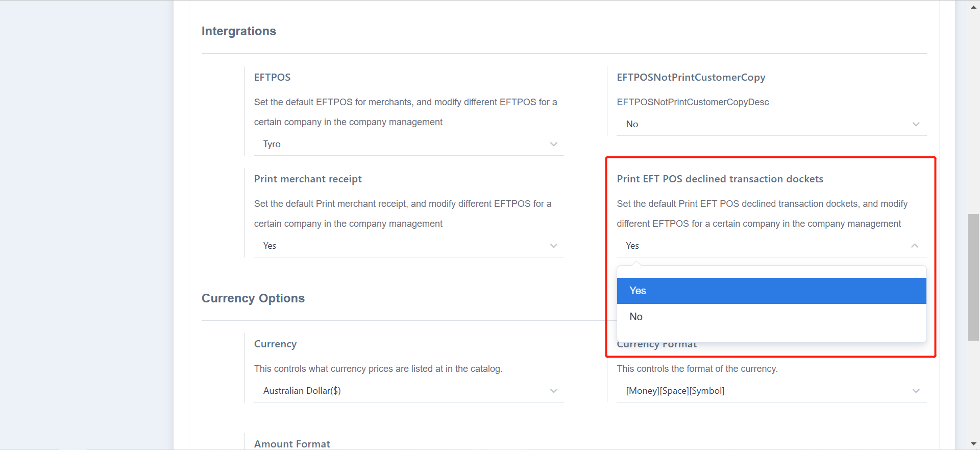The image size is (980, 450).
Task: Click the chevron on the Currency Format field
Action: pos(916,391)
